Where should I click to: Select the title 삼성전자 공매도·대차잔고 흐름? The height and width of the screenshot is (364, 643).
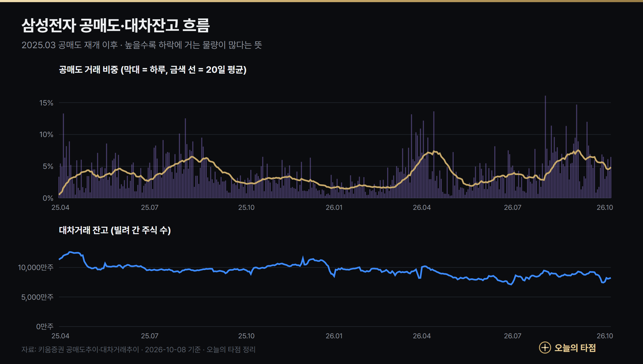coord(115,25)
